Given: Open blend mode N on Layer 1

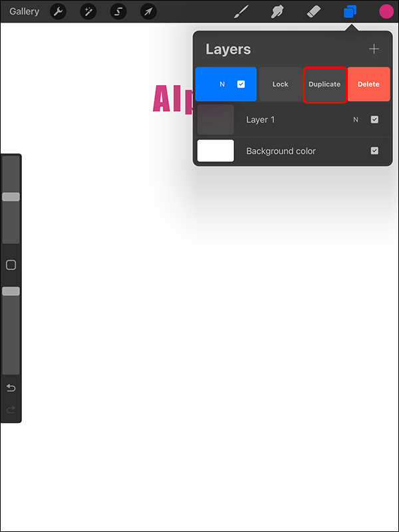Looking at the screenshot, I should (356, 120).
